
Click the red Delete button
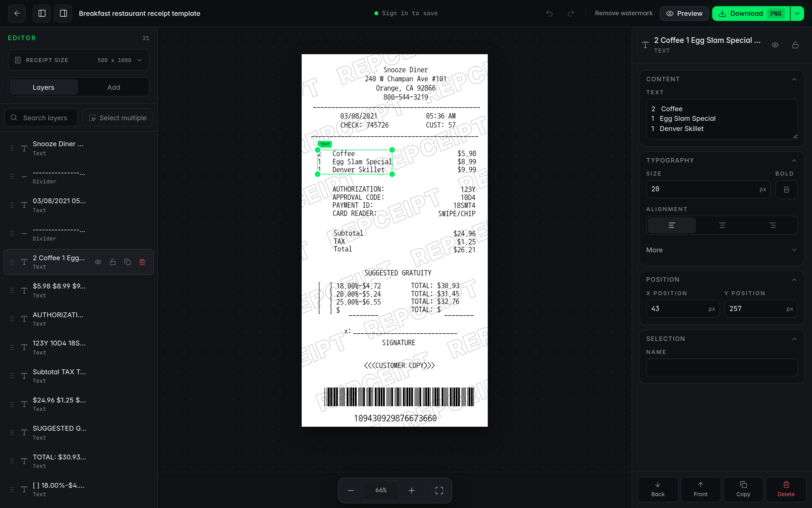tap(786, 490)
